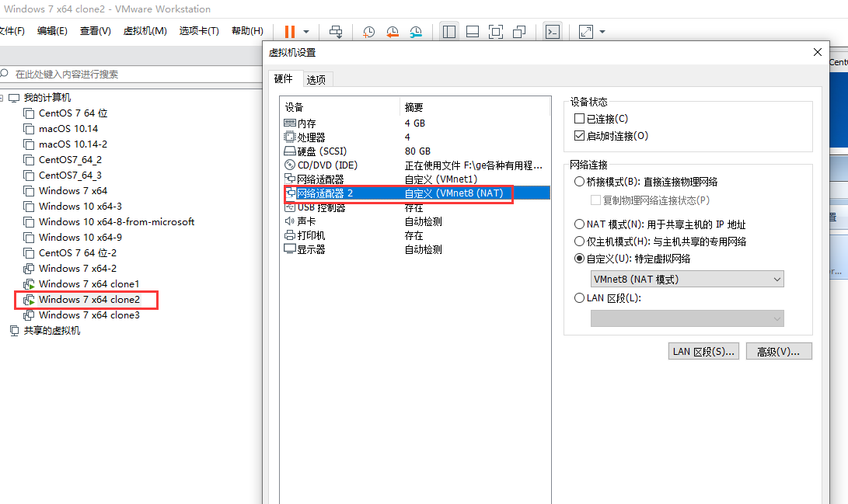
Task: Select the 声卡 device row
Action: tap(415, 221)
